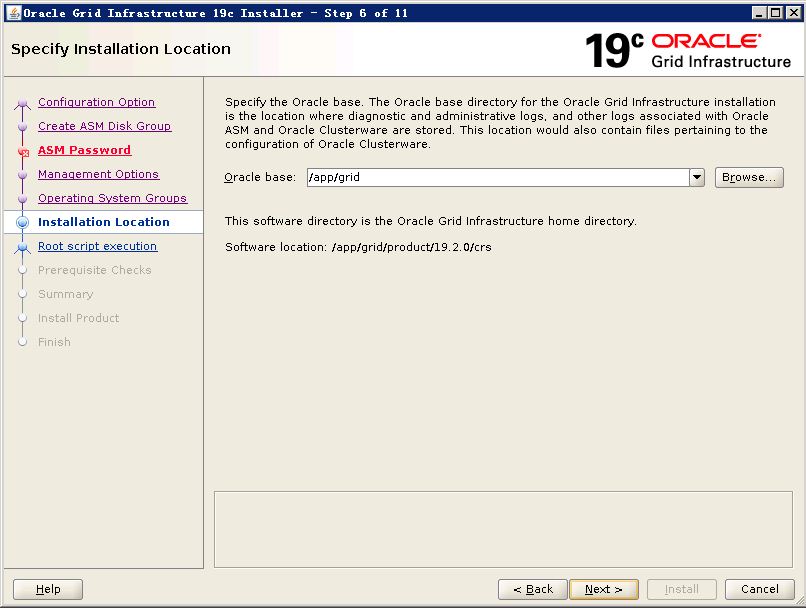Image resolution: width=806 pixels, height=608 pixels.
Task: Jump to Management Options step
Action: click(x=98, y=174)
